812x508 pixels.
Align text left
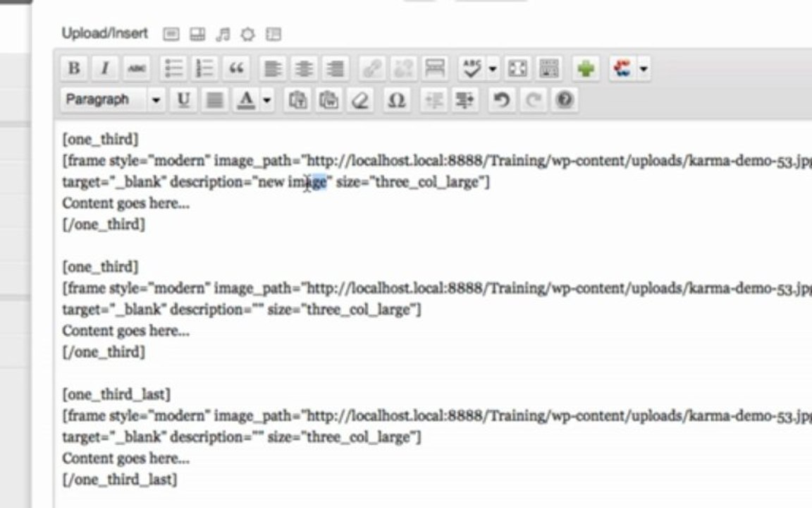coord(273,68)
